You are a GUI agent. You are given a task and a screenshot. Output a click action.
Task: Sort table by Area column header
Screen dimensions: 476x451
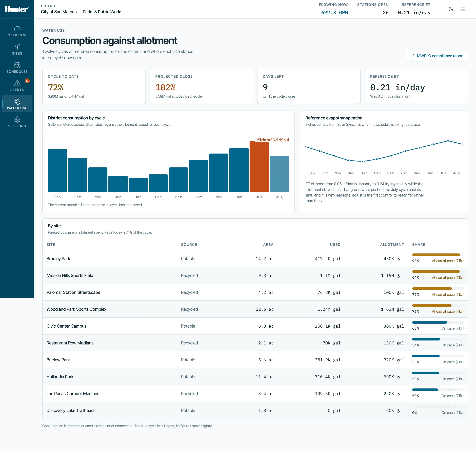coord(268,245)
